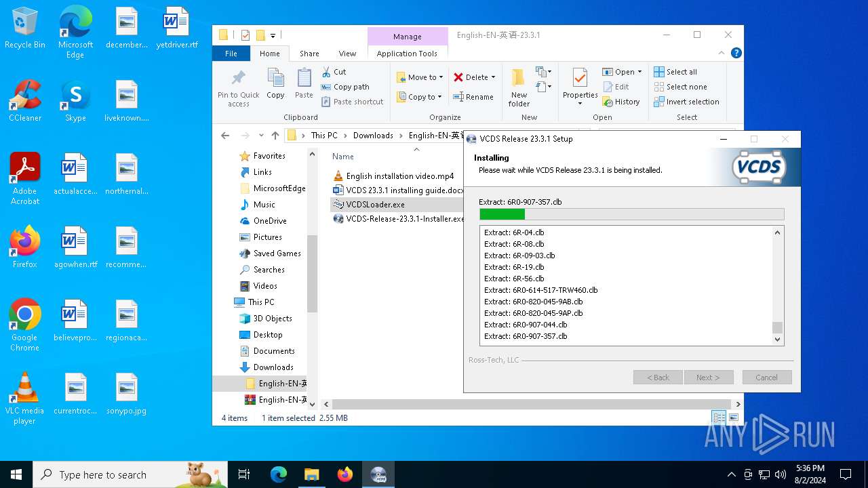The height and width of the screenshot is (488, 868).
Task: Collapse the ribbon with chevron
Action: [722, 53]
